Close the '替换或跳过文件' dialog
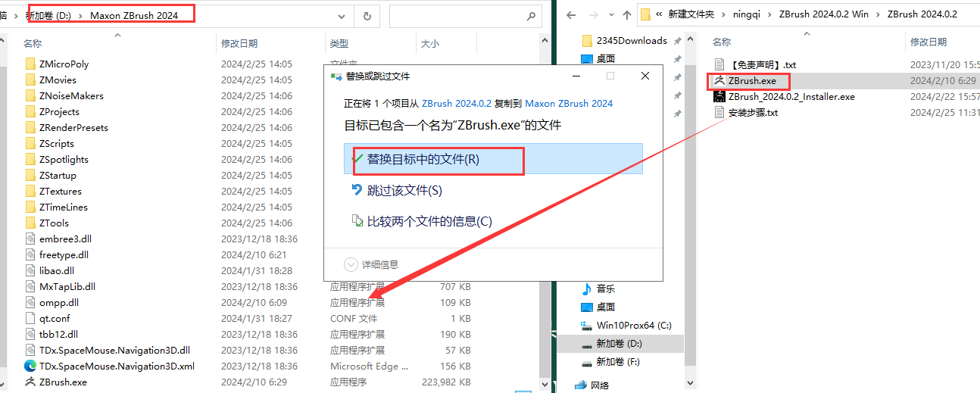 click(644, 76)
